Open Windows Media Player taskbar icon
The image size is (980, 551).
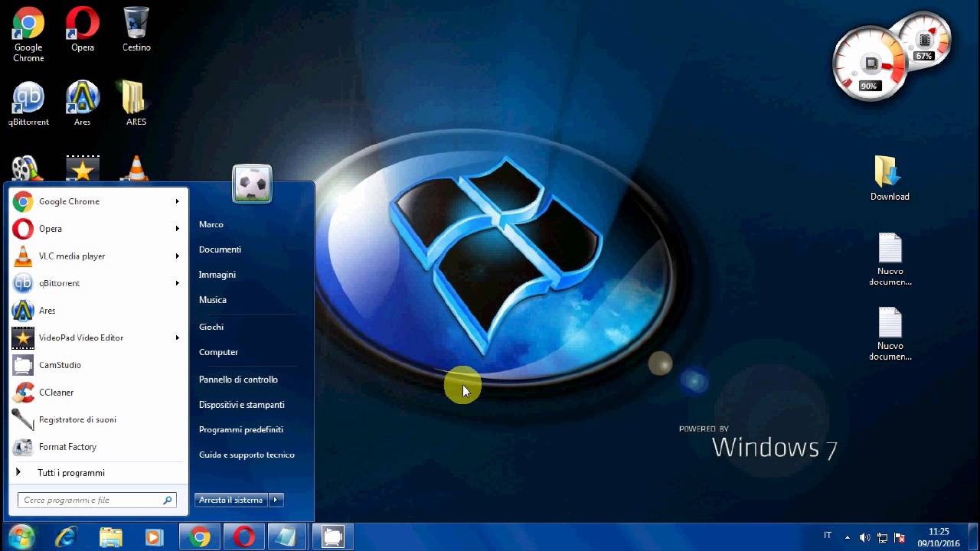pos(154,536)
